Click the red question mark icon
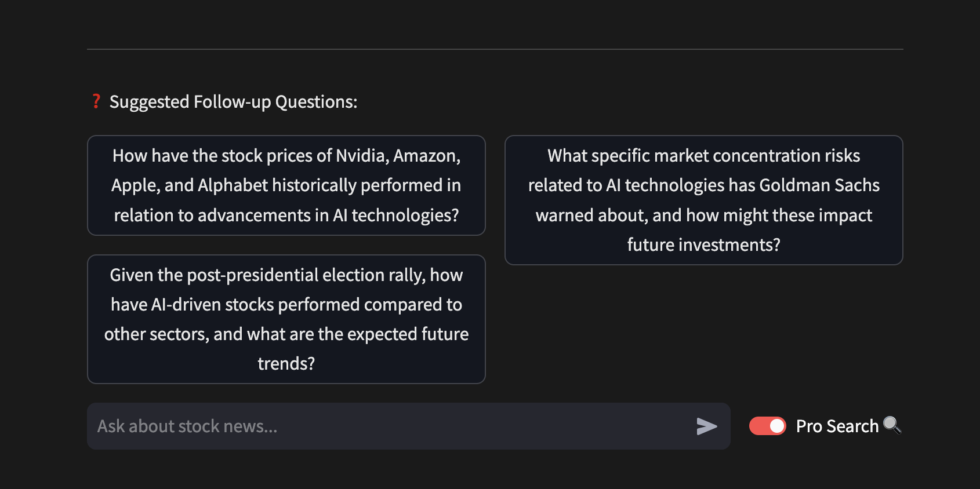 pyautogui.click(x=96, y=101)
